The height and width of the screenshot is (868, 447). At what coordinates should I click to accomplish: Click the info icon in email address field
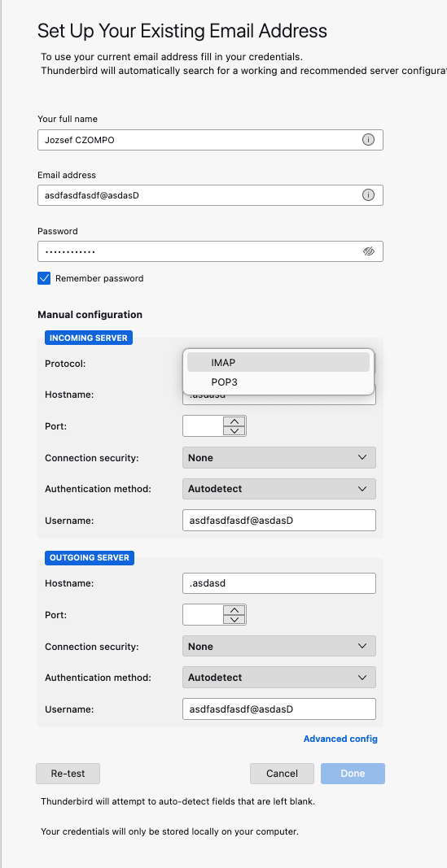[x=368, y=195]
